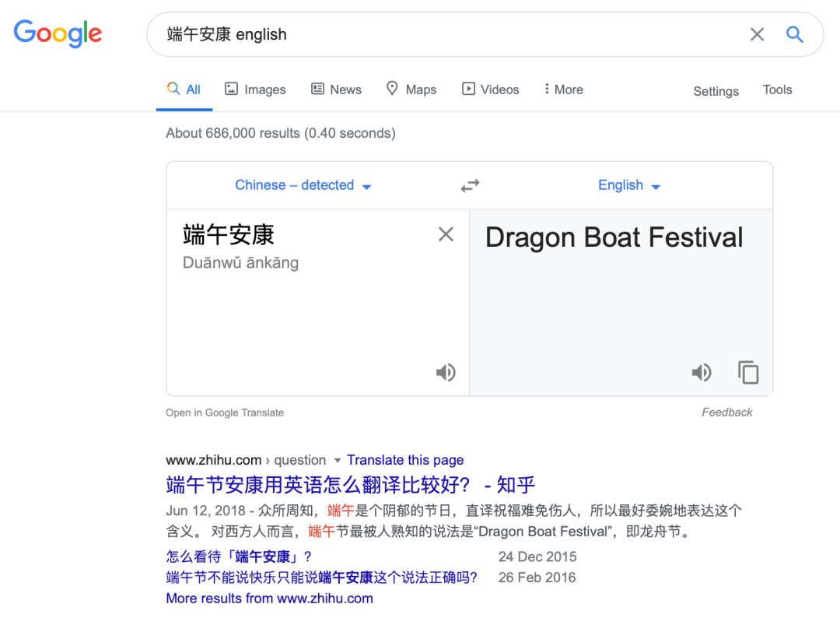Viewport: 840px width, 618px height.
Task: Open the 知乎 result title link
Action: tap(350, 485)
